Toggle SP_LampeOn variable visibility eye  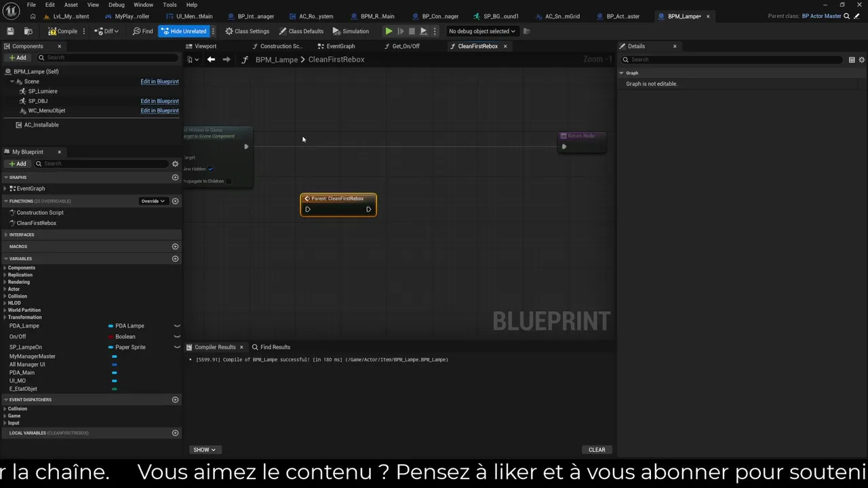pyautogui.click(x=177, y=347)
